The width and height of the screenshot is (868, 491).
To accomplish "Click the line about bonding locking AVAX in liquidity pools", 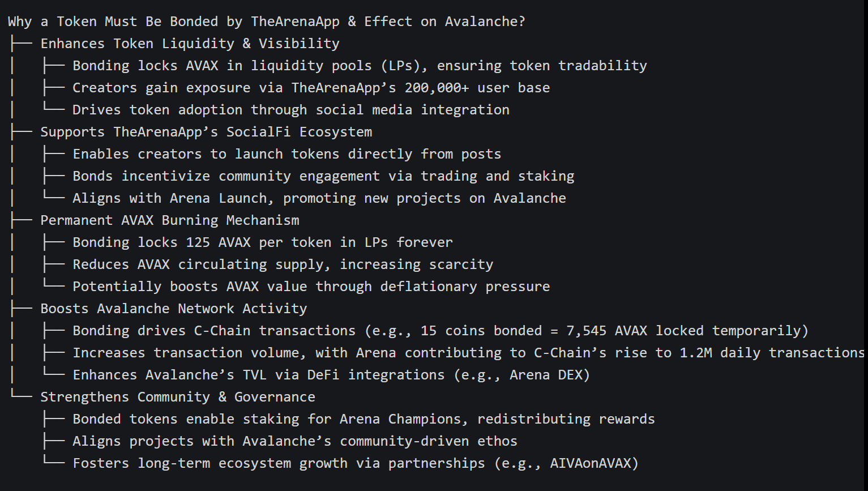I will pos(360,66).
